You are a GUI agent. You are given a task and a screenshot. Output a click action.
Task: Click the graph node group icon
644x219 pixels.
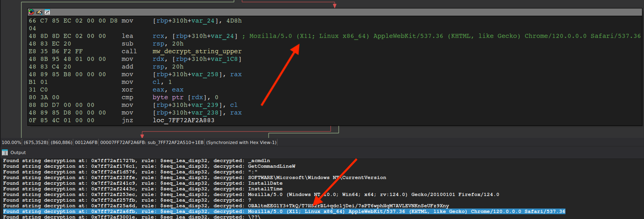point(47,12)
